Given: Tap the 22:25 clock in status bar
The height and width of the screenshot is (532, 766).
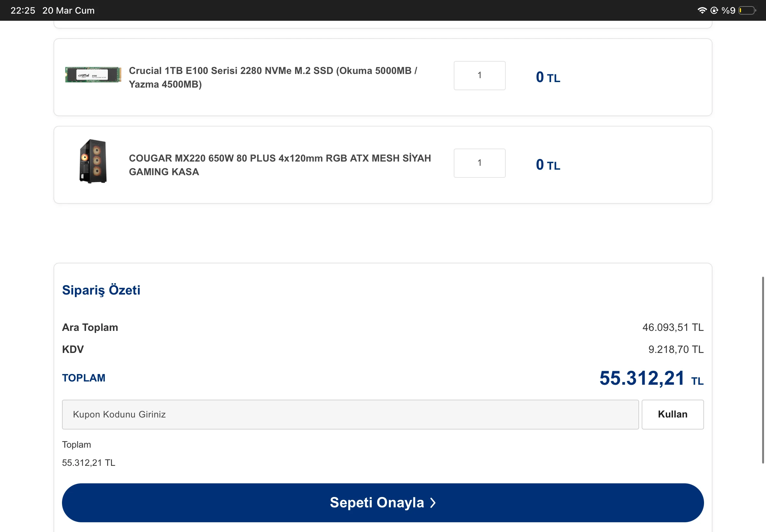Looking at the screenshot, I should click(x=23, y=10).
